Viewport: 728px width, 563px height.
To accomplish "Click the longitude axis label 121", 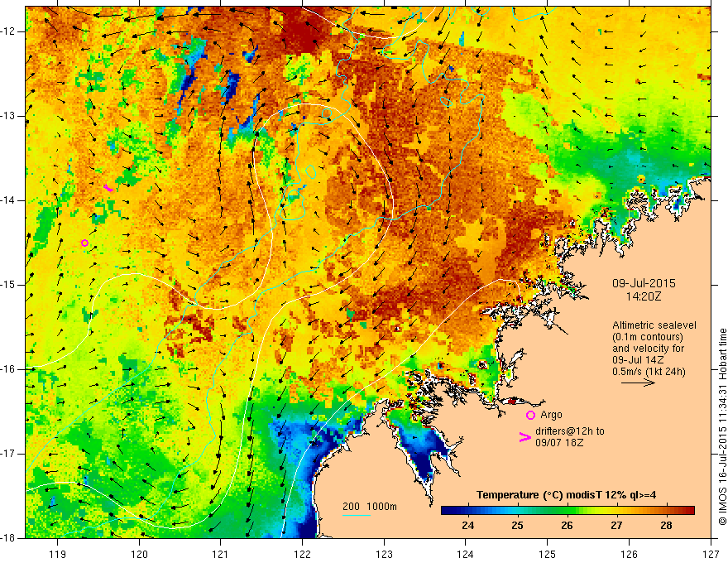I will pos(221,554).
